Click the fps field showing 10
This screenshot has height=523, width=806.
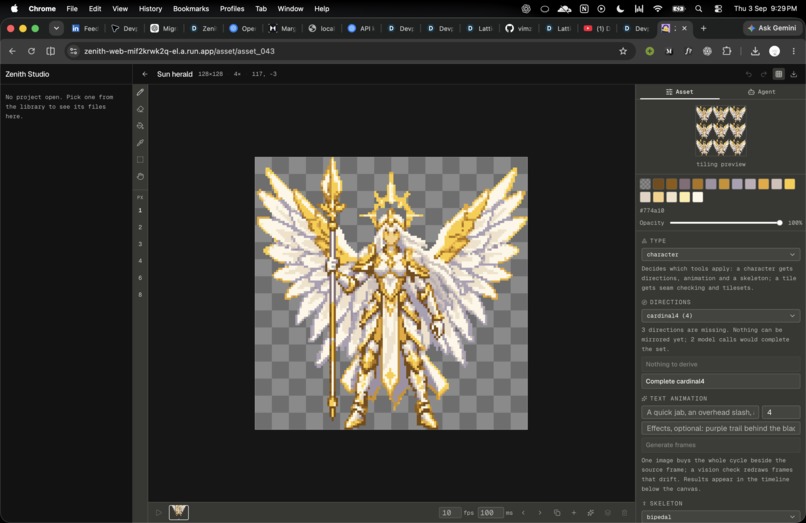[x=450, y=513]
